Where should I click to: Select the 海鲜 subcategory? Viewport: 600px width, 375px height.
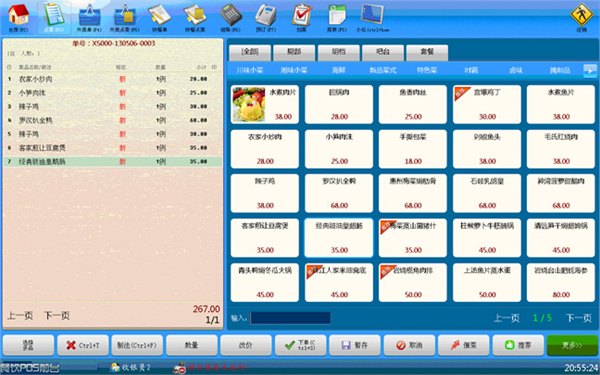click(339, 70)
